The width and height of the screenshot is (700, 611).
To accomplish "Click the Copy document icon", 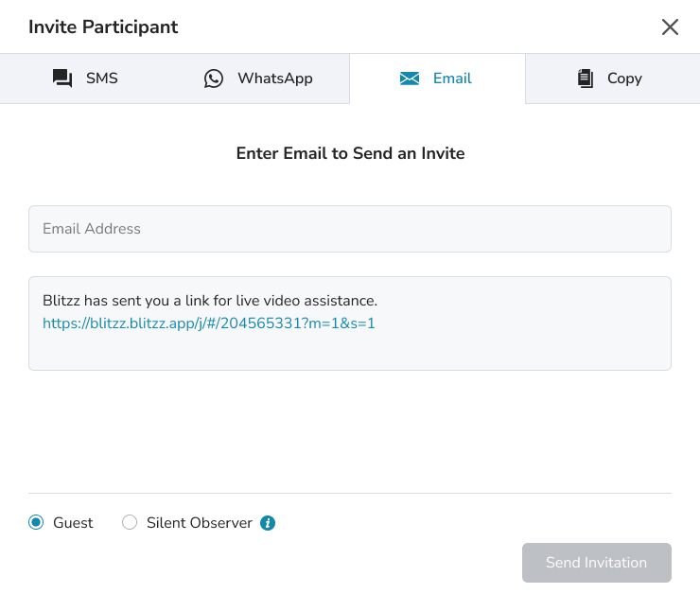I will (x=586, y=79).
